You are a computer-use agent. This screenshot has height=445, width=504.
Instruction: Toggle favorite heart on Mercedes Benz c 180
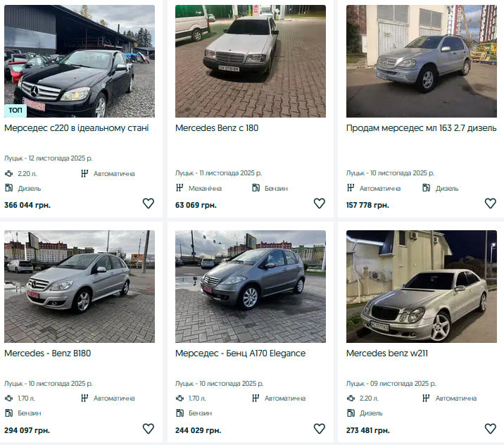click(319, 203)
